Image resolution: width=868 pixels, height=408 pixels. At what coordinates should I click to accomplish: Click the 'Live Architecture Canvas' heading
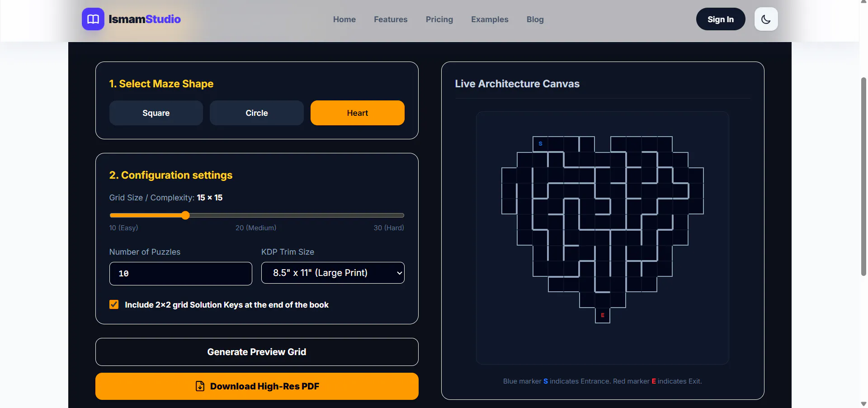pos(517,84)
